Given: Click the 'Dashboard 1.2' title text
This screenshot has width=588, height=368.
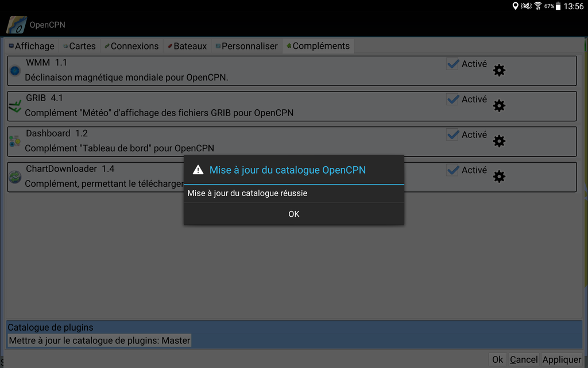Looking at the screenshot, I should (57, 133).
